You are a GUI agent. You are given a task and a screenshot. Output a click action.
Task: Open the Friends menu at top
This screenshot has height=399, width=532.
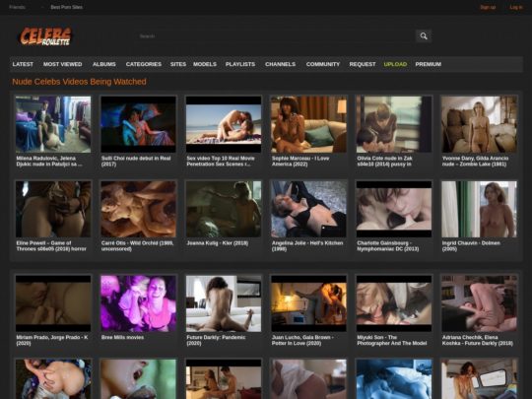tap(18, 7)
